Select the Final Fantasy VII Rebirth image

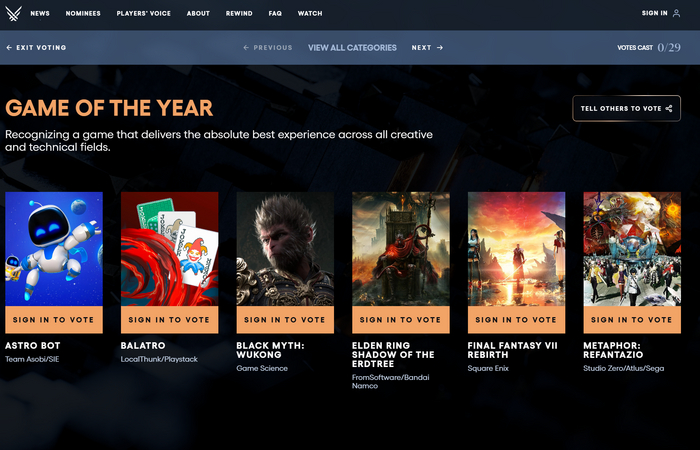[516, 249]
